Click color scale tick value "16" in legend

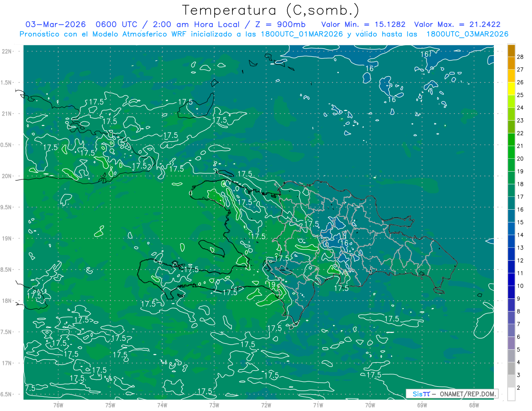coord(520,210)
